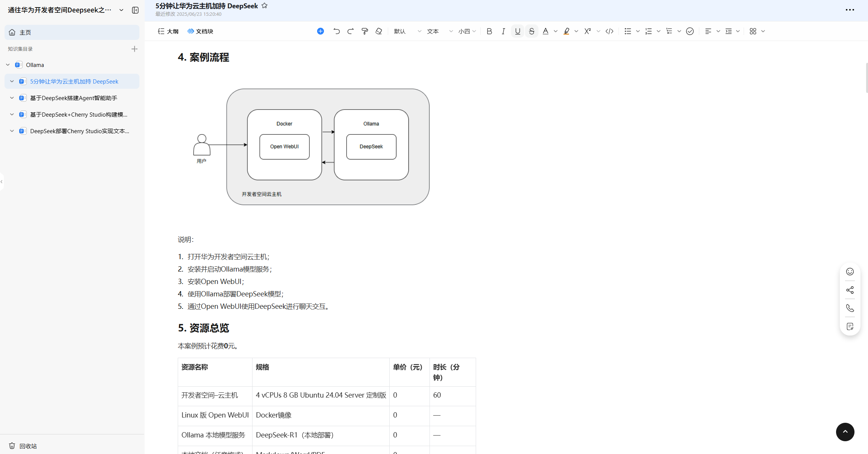The image size is (868, 454).
Task: Click the 资源名称 table header cell
Action: coord(215,372)
